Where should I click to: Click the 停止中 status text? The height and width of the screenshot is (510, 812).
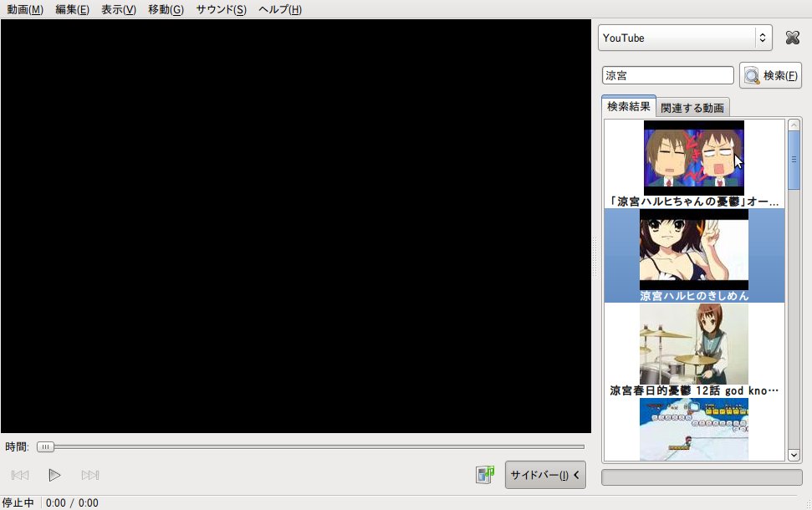coord(18,502)
